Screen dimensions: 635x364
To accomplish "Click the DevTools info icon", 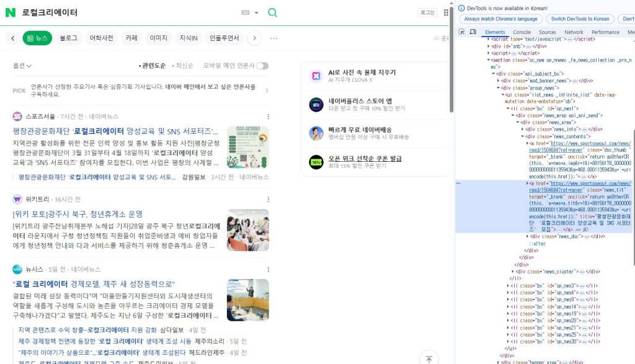I will click(461, 8).
